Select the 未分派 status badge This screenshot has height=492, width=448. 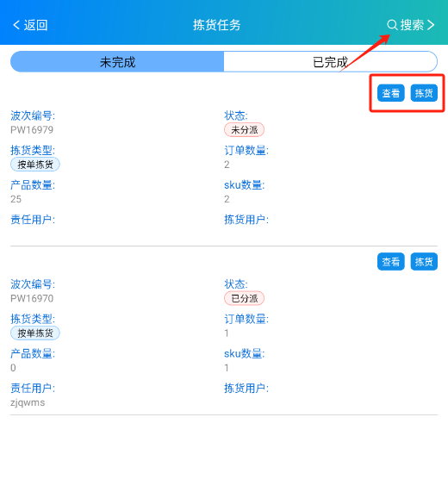coord(244,129)
